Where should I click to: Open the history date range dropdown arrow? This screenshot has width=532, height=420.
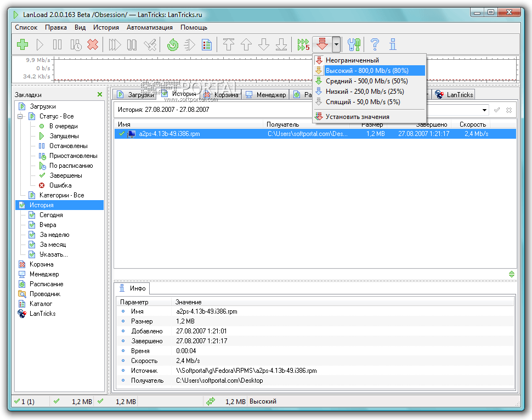coord(484,110)
